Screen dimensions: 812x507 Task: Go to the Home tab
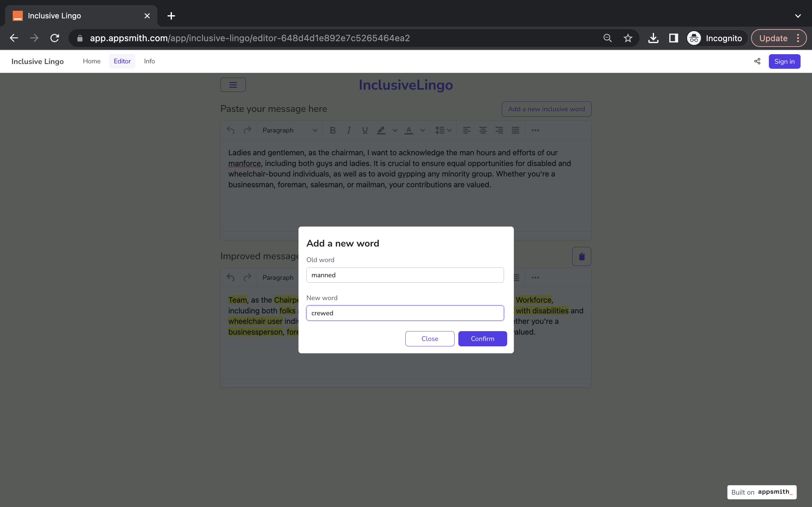pyautogui.click(x=92, y=61)
